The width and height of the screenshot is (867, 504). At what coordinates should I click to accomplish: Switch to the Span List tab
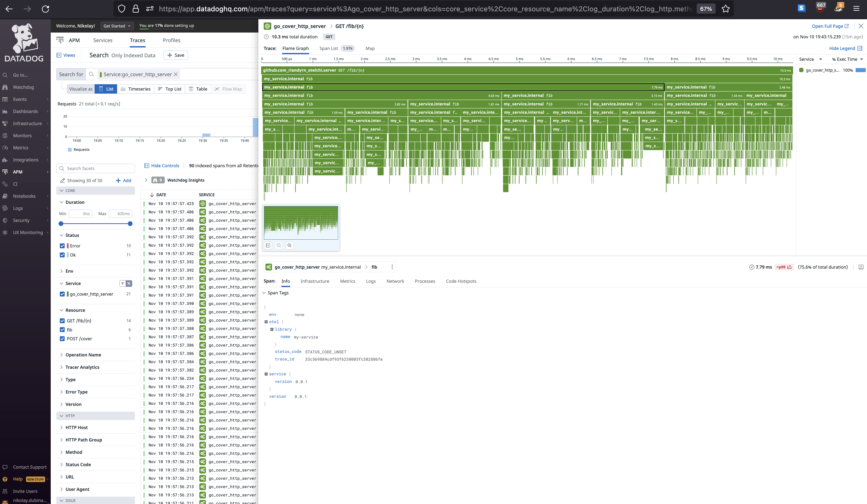329,48
